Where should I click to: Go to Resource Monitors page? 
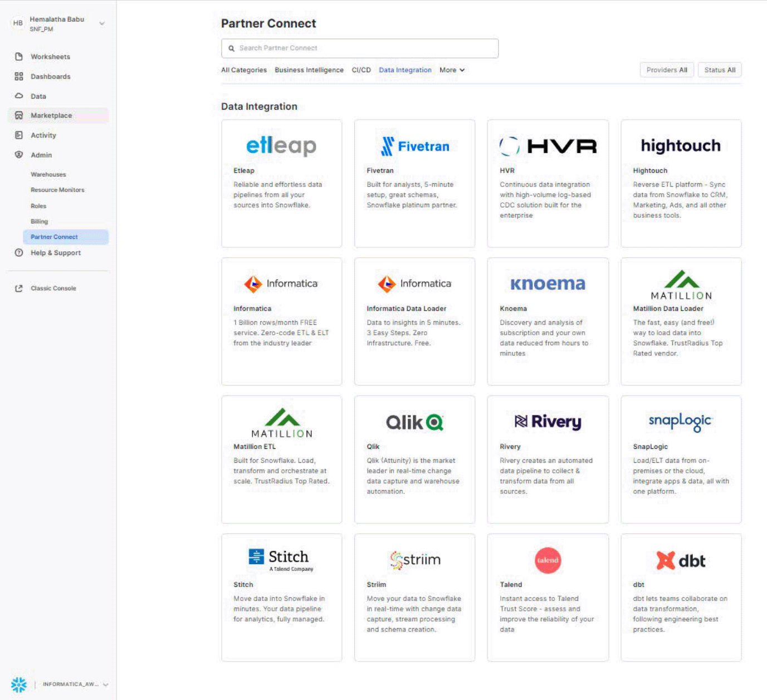(x=57, y=190)
